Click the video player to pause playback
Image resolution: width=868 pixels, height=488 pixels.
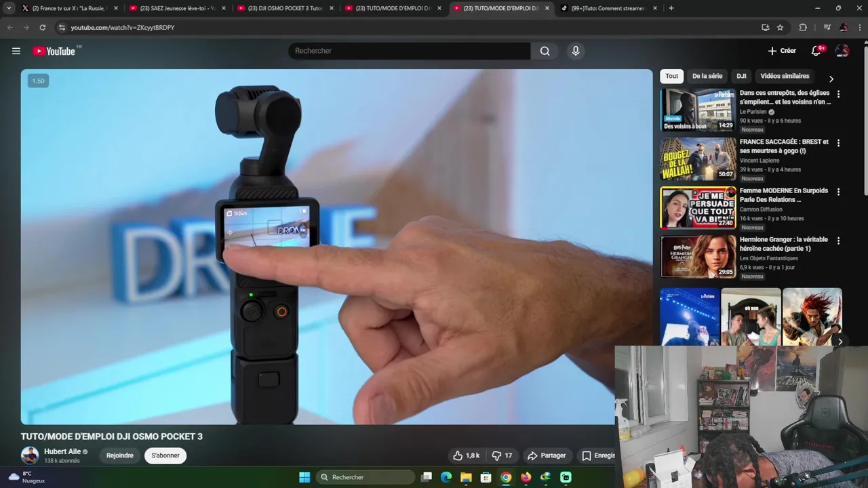[x=336, y=247]
